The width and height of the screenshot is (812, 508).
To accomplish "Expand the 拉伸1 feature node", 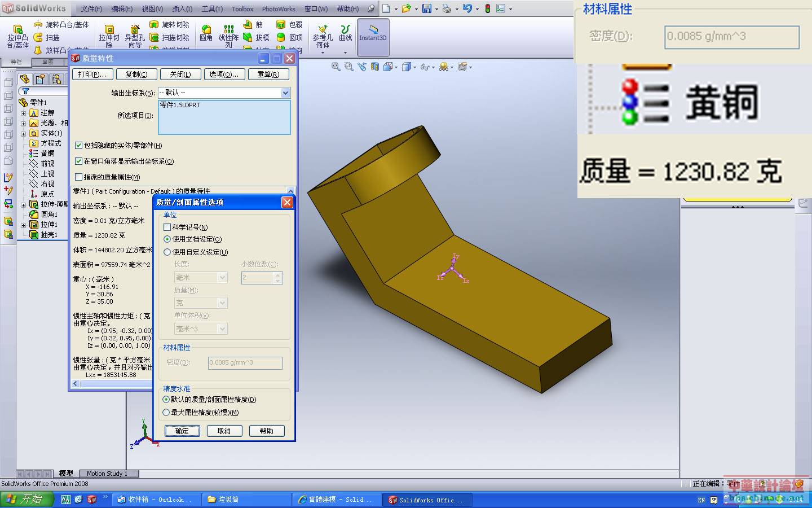I will [x=24, y=225].
